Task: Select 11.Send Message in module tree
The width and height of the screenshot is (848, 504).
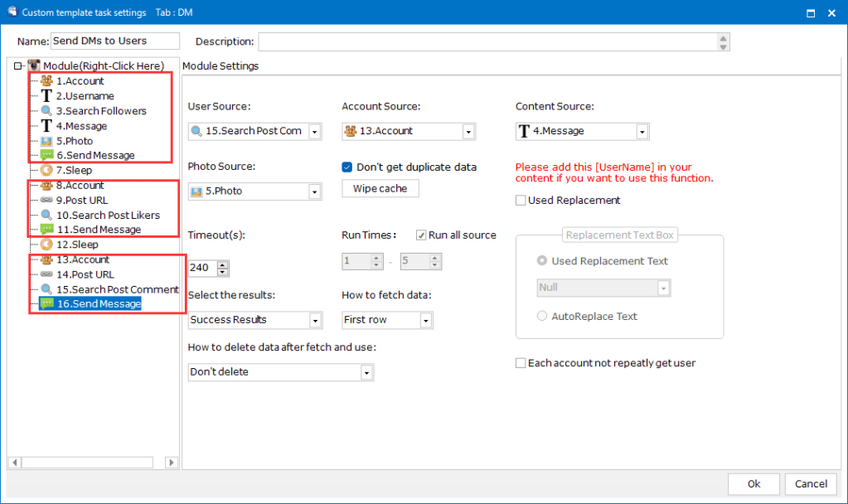Action: [98, 230]
